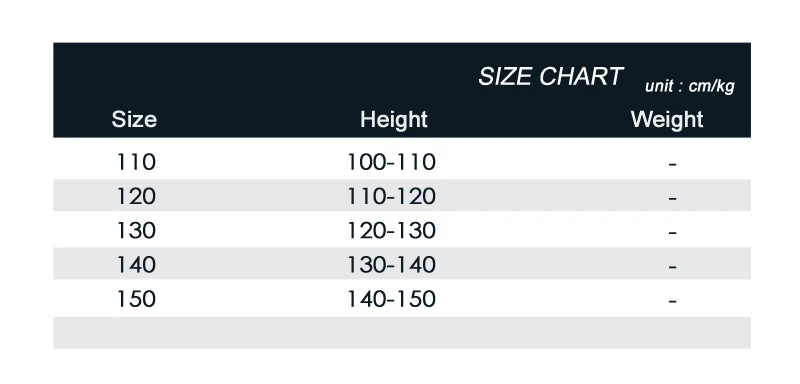Select the Size column header
Image resolution: width=800 pixels, height=384 pixels.
tap(134, 119)
